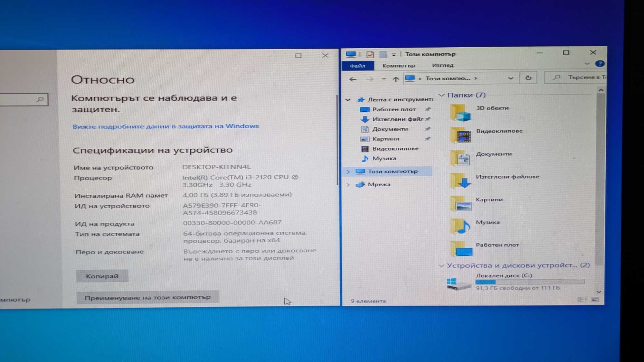644x362 pixels.
Task: Open the Explorer help question mark icon
Action: pos(599,64)
